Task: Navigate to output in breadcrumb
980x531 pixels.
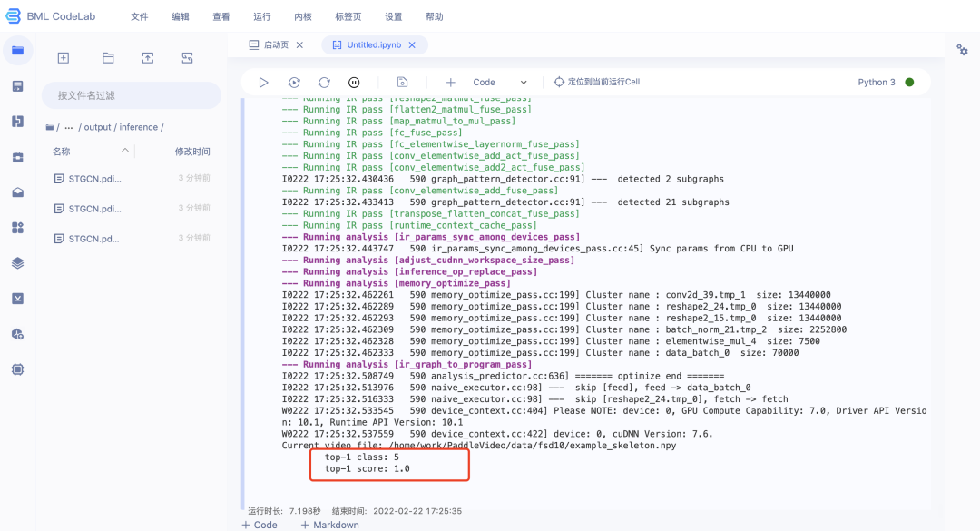Action: (x=97, y=127)
